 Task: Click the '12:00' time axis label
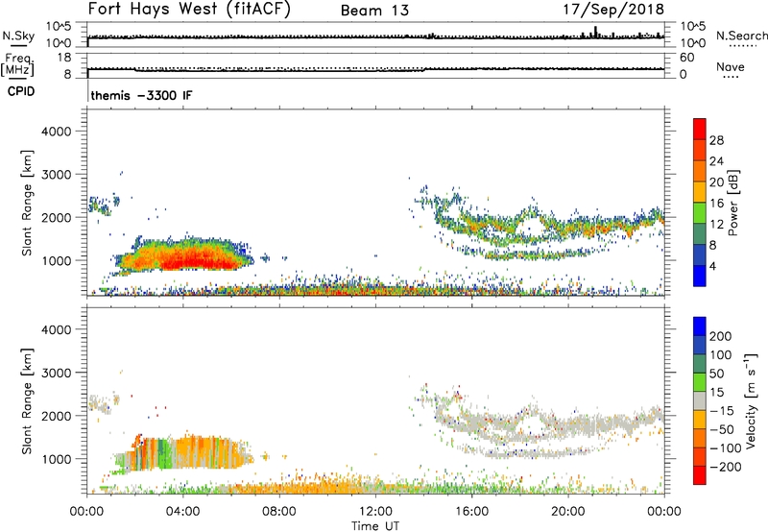point(375,512)
